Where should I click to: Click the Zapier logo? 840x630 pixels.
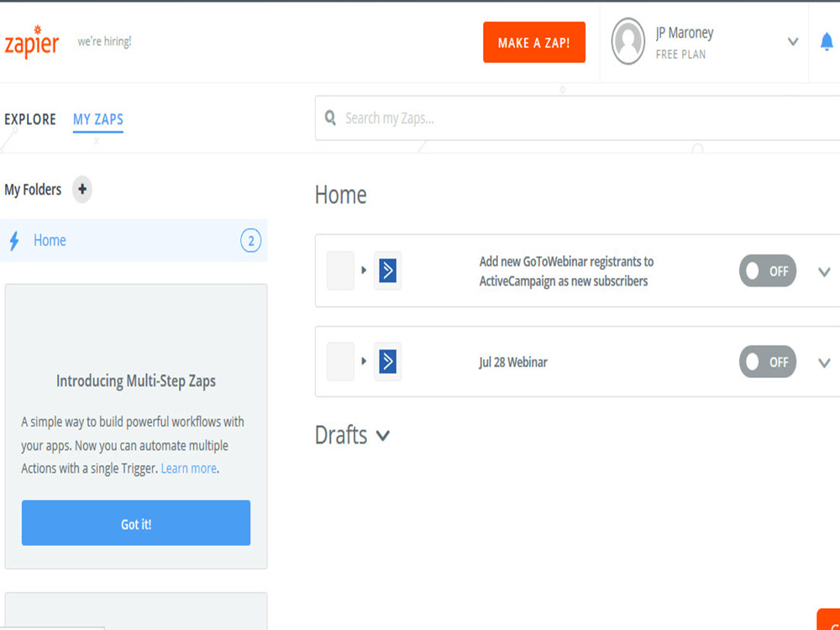tap(32, 42)
